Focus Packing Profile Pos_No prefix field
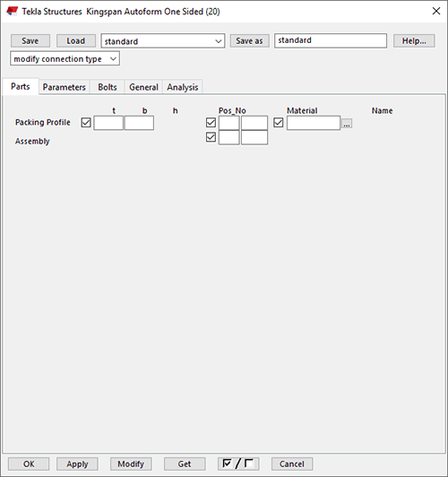This screenshot has width=448, height=477. click(x=229, y=123)
